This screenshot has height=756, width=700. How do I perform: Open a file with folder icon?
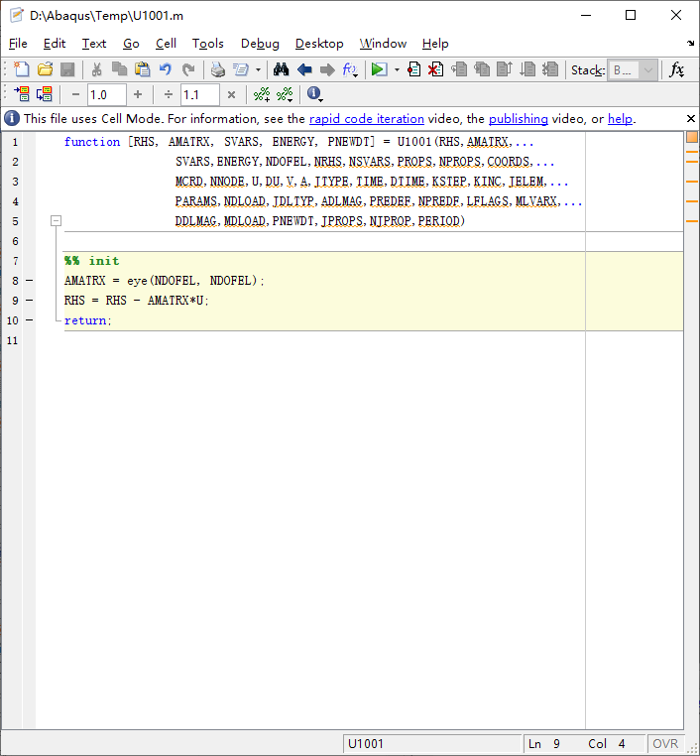45,69
